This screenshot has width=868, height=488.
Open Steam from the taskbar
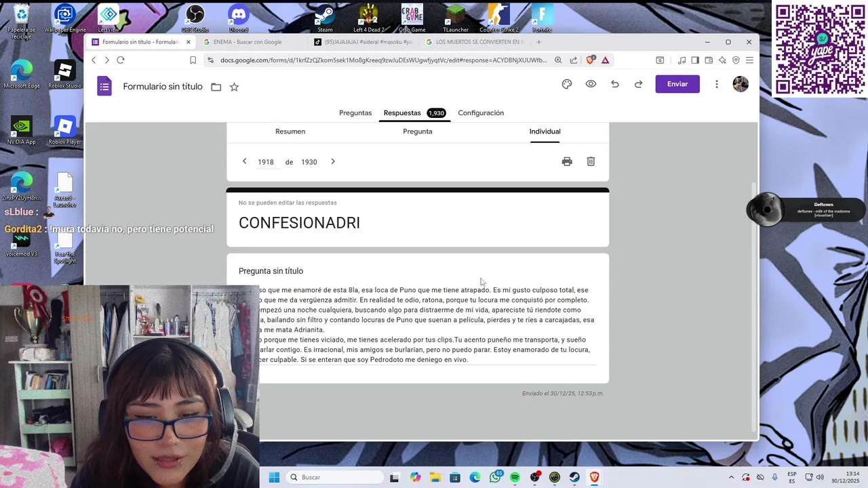(x=574, y=477)
